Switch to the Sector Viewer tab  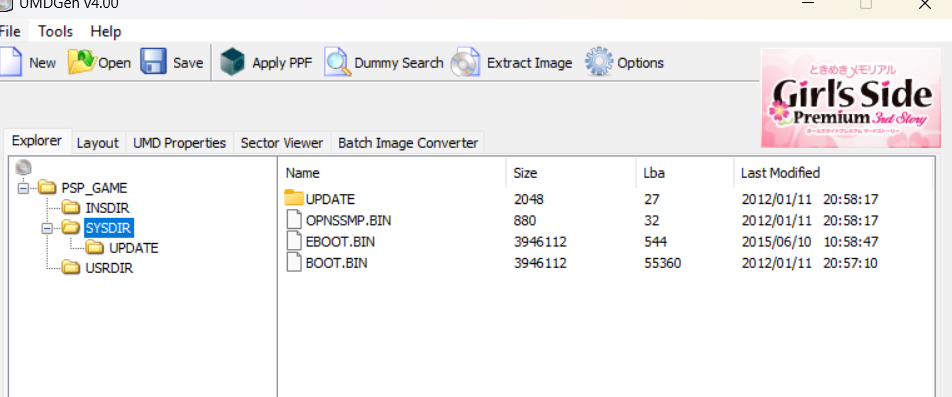point(282,143)
